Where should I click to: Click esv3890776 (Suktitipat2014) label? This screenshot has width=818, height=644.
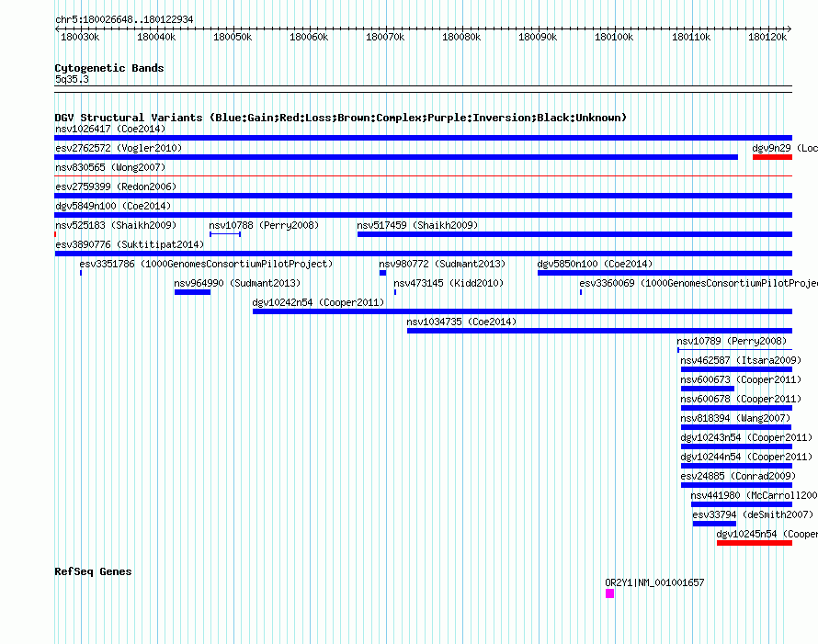click(x=130, y=244)
